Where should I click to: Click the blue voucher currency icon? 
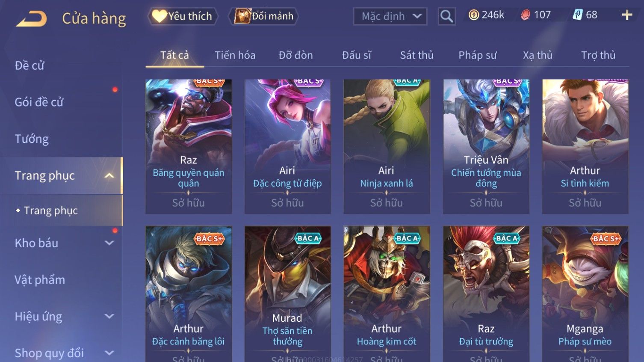(x=578, y=15)
